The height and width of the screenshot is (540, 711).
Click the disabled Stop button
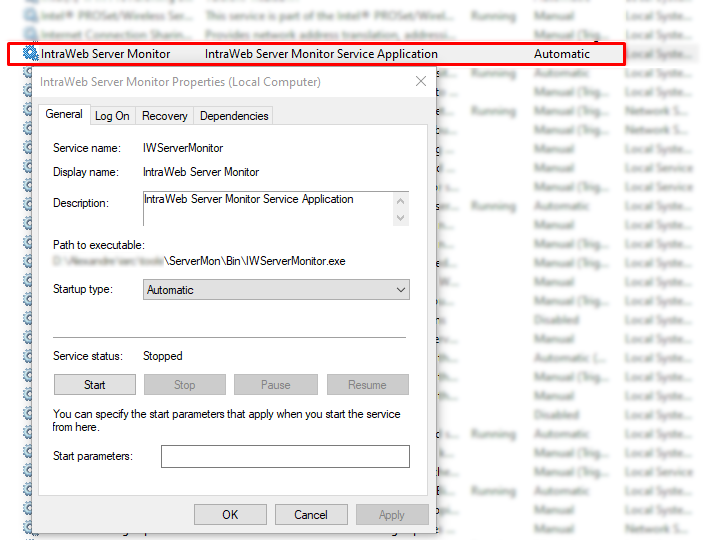click(185, 384)
